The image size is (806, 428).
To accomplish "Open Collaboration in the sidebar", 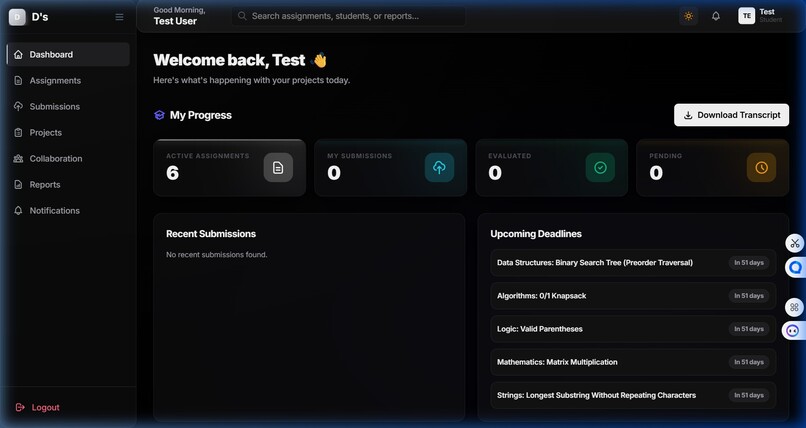I will (x=68, y=158).
